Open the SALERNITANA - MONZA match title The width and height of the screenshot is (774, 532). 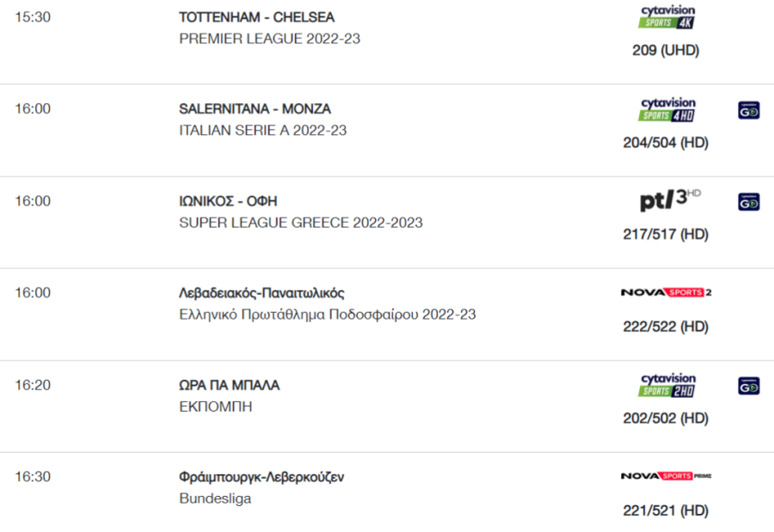pyautogui.click(x=255, y=109)
